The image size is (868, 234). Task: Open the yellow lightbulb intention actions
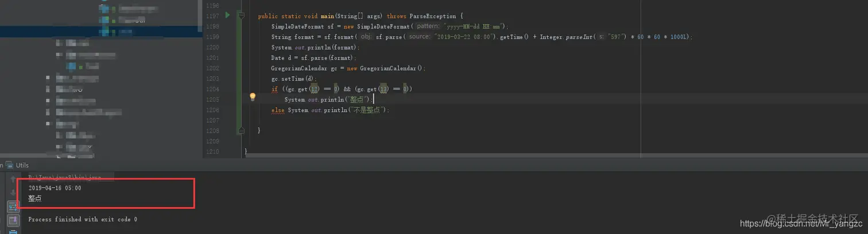[x=252, y=97]
